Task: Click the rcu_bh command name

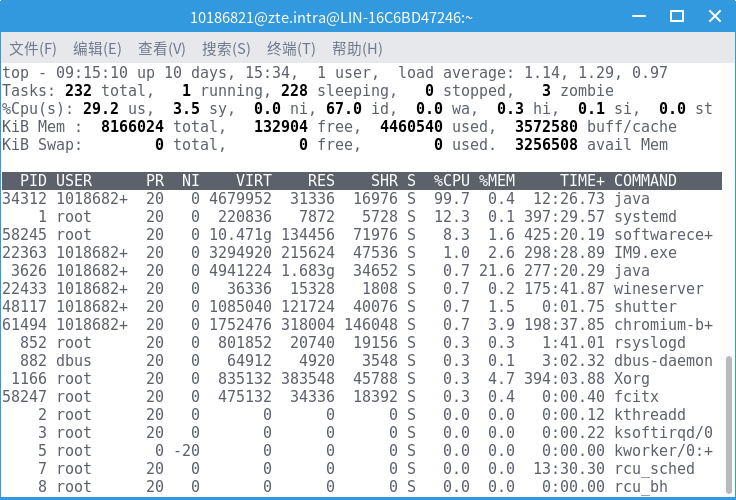Action: (641, 487)
